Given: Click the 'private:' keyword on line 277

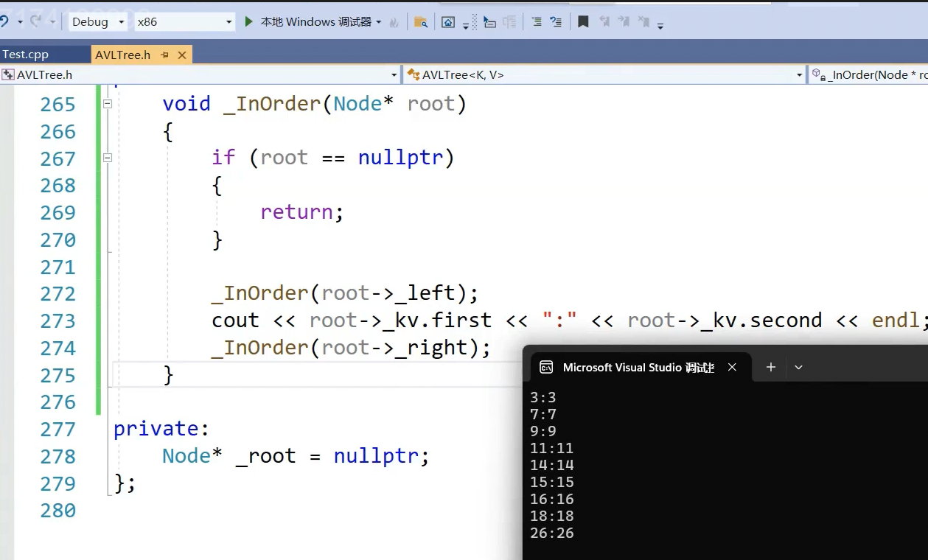Looking at the screenshot, I should [161, 429].
